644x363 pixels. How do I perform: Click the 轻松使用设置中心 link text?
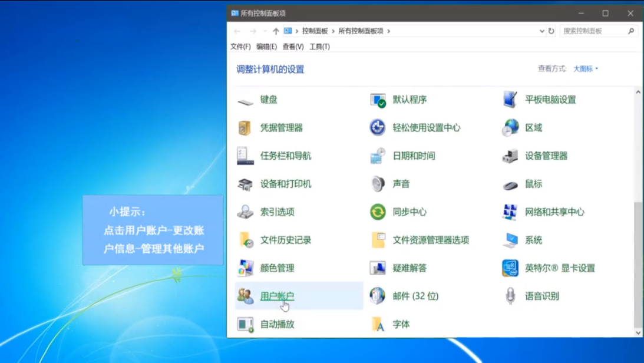(427, 128)
